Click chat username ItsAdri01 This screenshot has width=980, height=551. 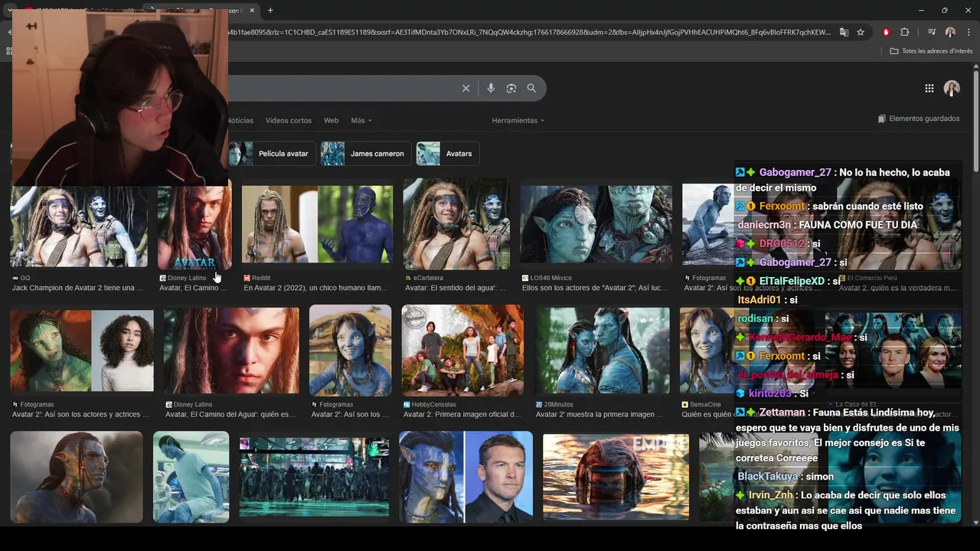759,300
